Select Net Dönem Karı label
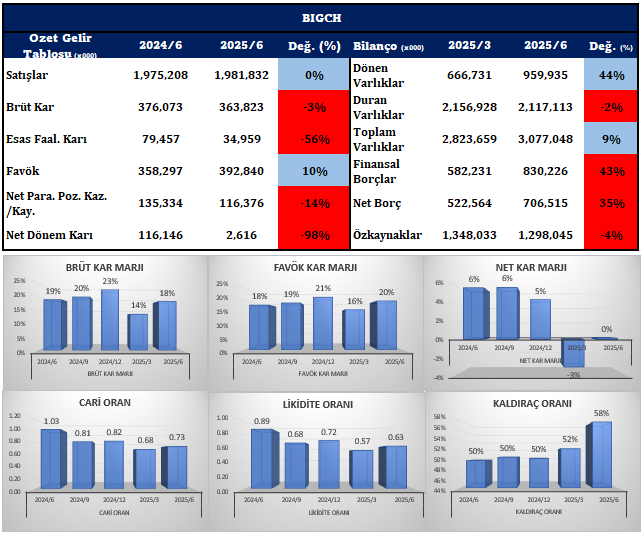The image size is (642, 533). click(49, 235)
